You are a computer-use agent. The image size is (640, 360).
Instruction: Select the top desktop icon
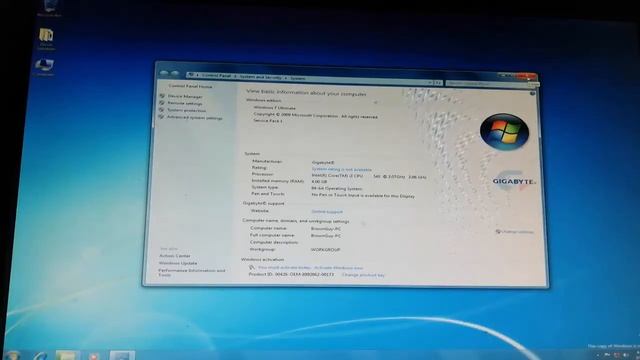pyautogui.click(x=49, y=8)
